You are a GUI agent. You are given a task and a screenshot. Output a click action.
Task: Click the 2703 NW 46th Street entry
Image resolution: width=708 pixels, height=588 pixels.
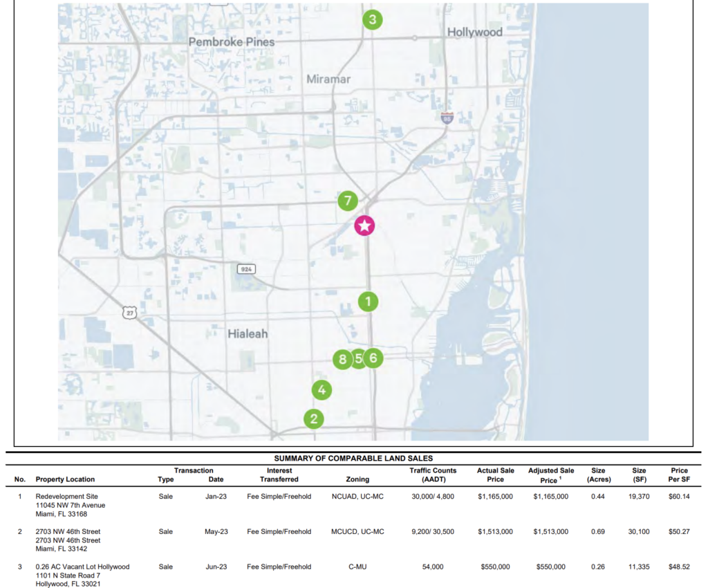(x=68, y=532)
